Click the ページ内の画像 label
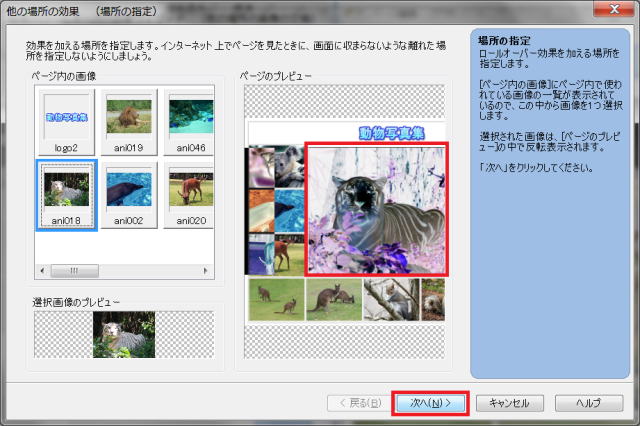This screenshot has width=640, height=426. (64, 76)
